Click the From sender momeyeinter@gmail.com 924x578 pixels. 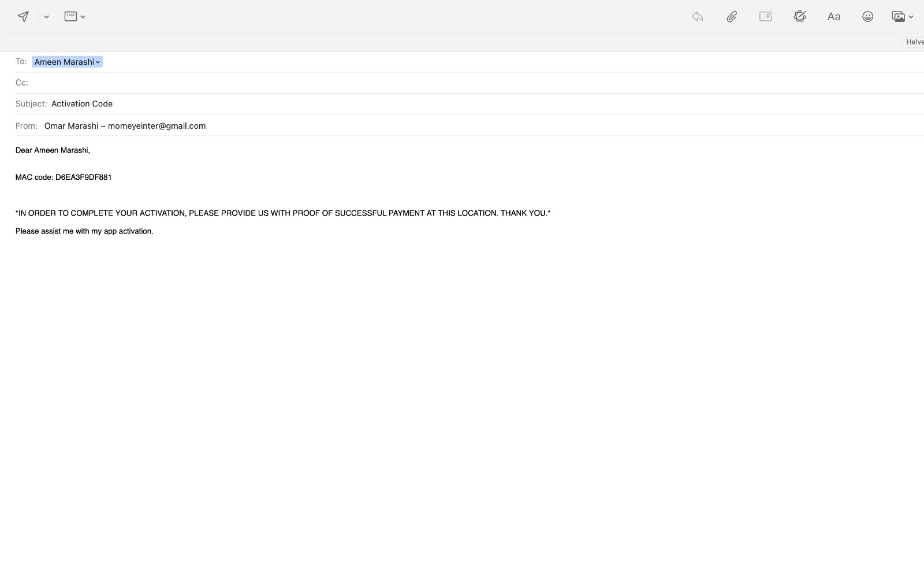[x=125, y=125]
